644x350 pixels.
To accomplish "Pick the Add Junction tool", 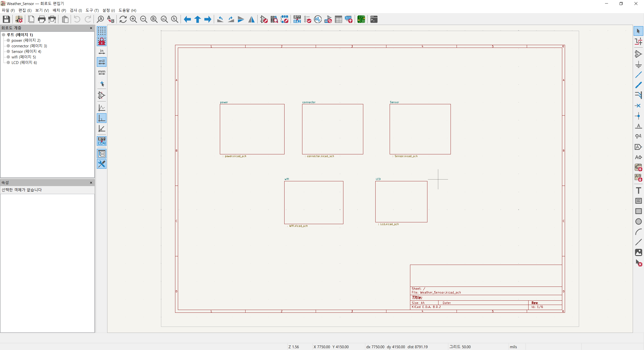I will [638, 116].
